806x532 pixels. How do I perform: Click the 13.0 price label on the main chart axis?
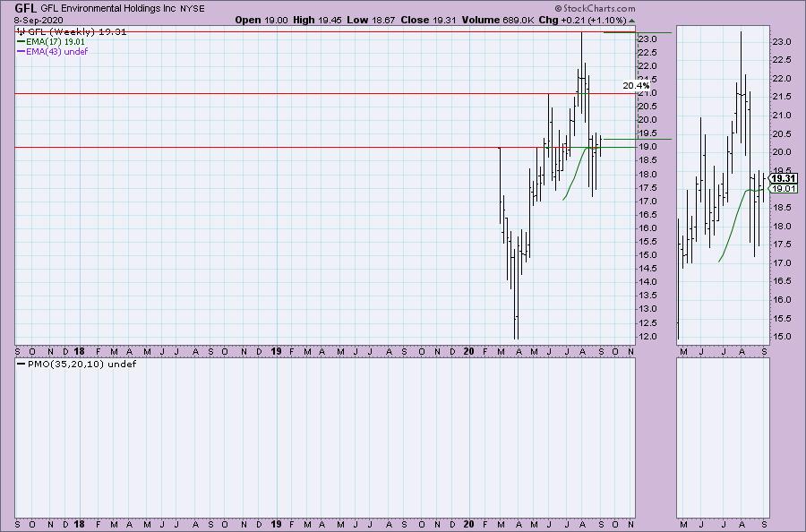[647, 309]
